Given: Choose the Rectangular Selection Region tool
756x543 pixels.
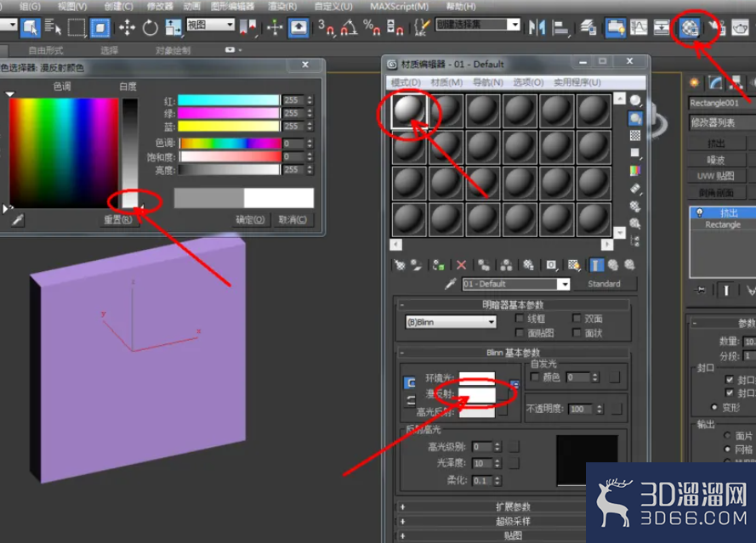Looking at the screenshot, I should 77,27.
